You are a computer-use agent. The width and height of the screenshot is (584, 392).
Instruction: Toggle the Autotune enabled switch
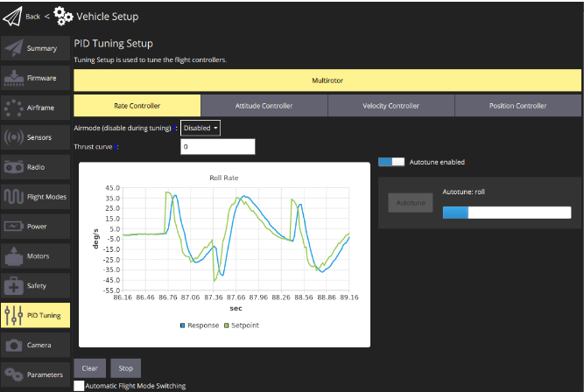point(391,162)
